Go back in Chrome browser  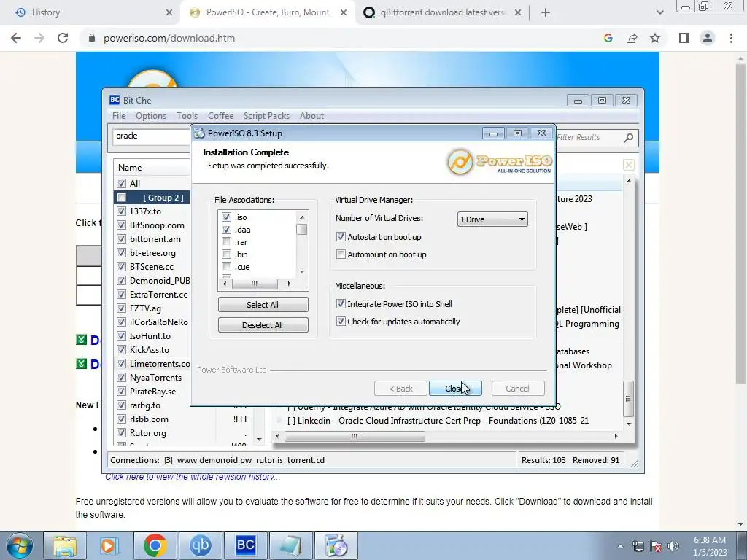pyautogui.click(x=16, y=38)
